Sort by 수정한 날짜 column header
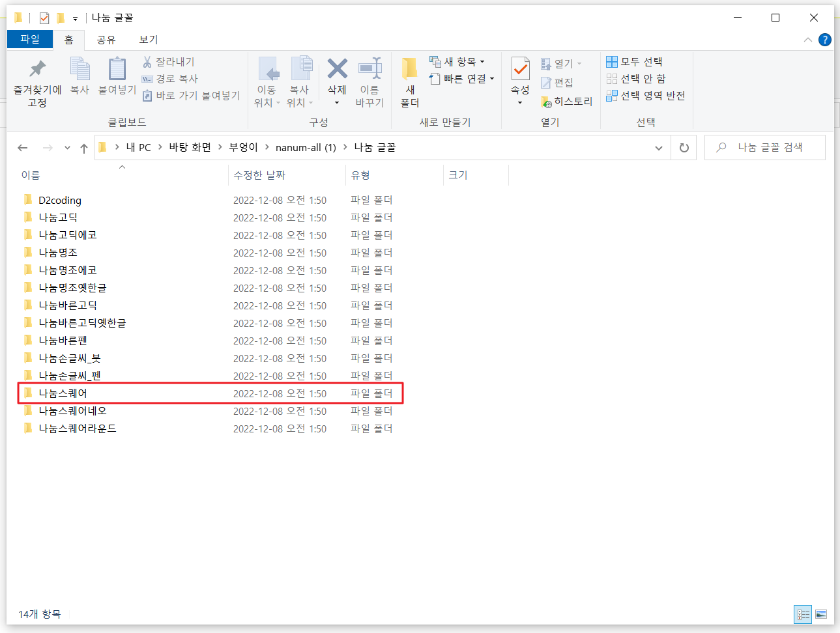Viewport: 840px width, 633px height. click(x=259, y=175)
